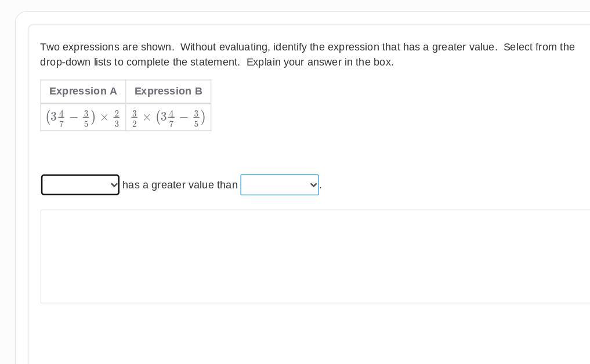590x364 pixels.
Task: Click the 2/3 fraction in Expression A
Action: click(117, 118)
